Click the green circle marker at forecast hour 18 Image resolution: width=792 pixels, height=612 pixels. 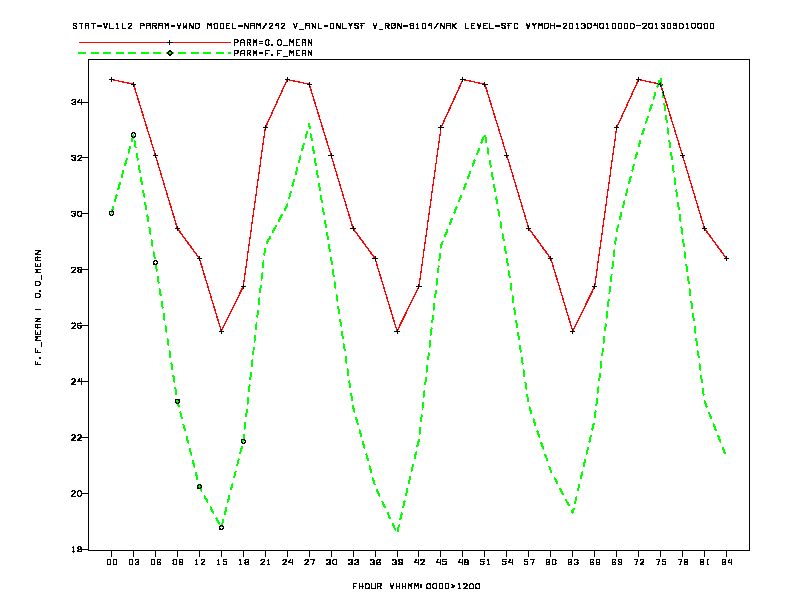click(x=243, y=441)
